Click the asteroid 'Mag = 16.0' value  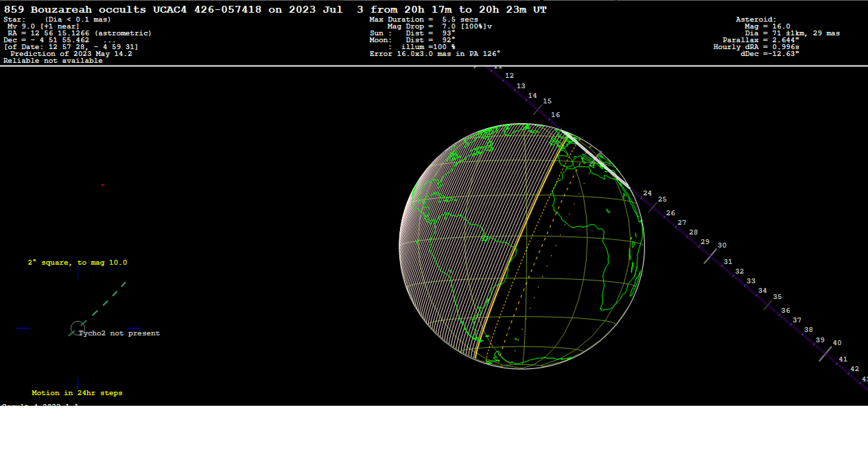767,26
